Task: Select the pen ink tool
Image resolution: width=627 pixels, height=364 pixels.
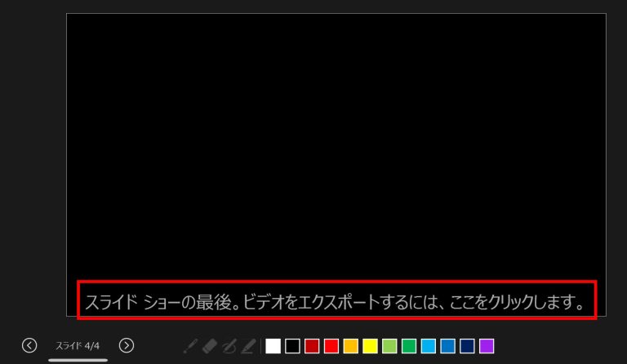Action: pyautogui.click(x=229, y=346)
